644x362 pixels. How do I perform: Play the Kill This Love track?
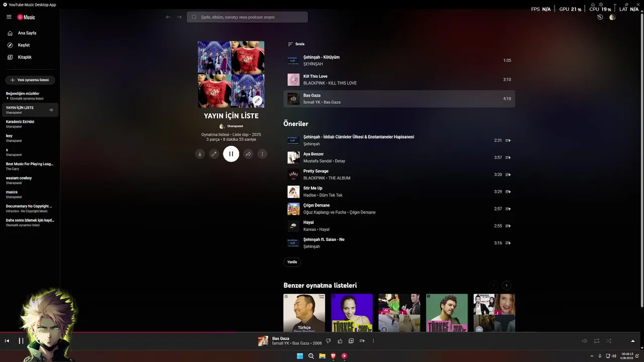click(399, 79)
